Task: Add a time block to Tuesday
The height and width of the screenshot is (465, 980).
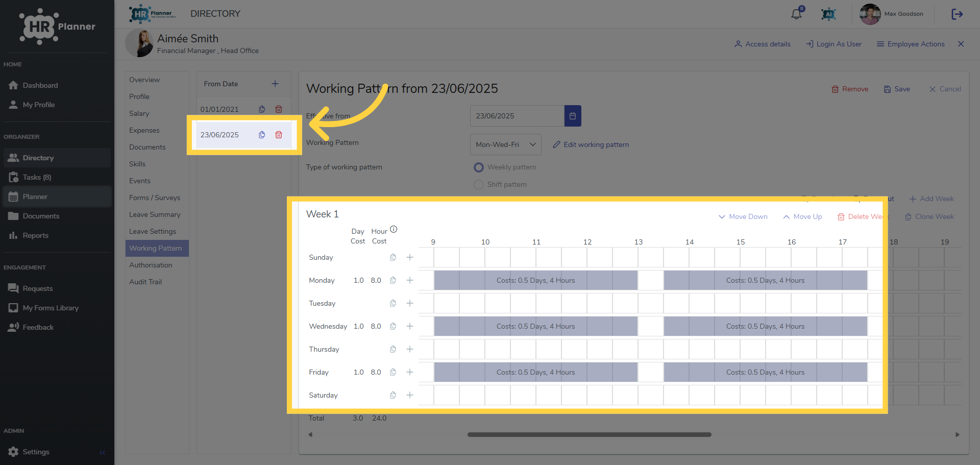Action: pos(410,303)
